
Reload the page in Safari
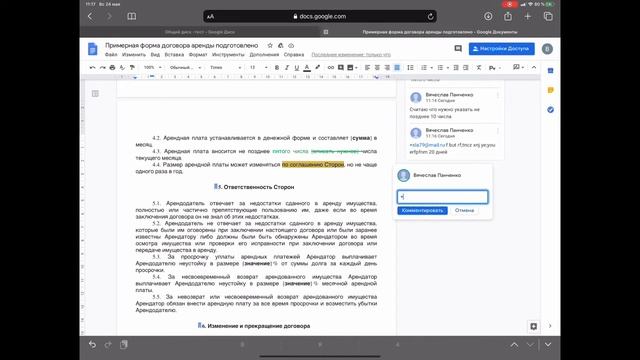coord(430,16)
